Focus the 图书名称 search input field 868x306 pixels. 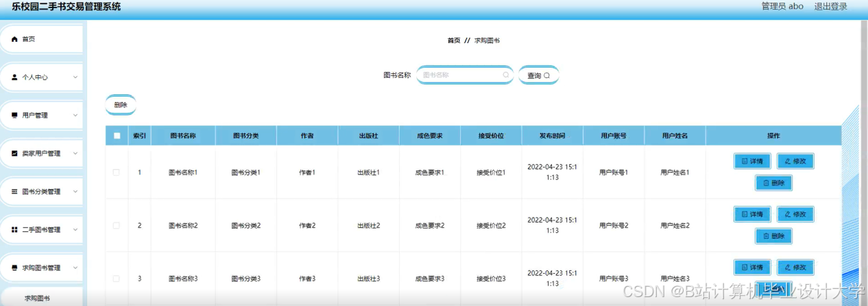(x=465, y=75)
